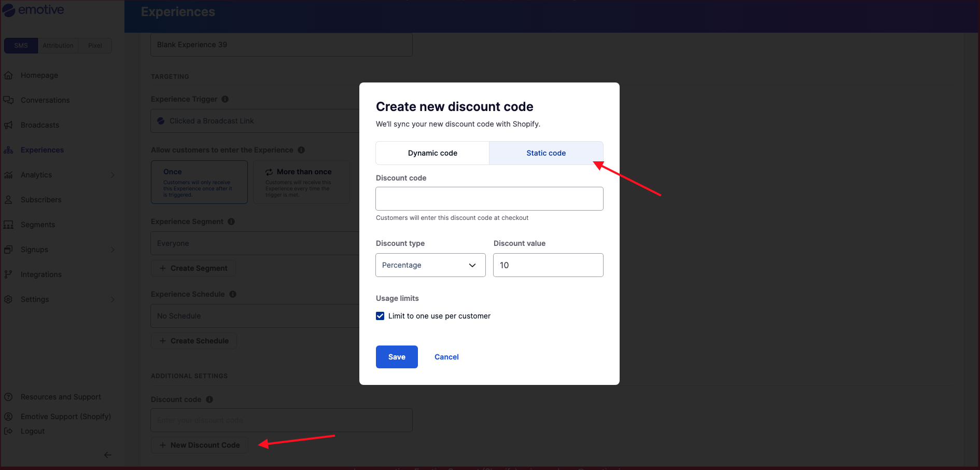Screen dimensions: 980x470
Task: Collapse sidebar with the left arrow icon
Action: (x=108, y=455)
